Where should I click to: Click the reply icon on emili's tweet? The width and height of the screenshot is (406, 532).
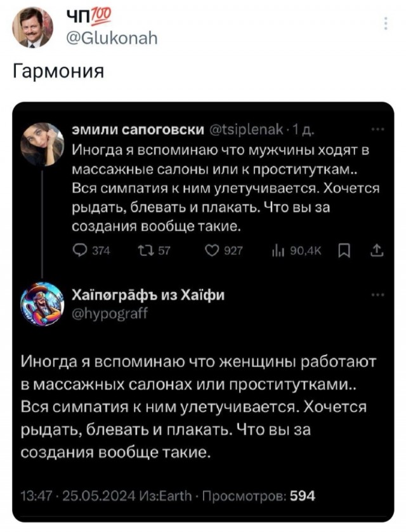[x=80, y=251]
